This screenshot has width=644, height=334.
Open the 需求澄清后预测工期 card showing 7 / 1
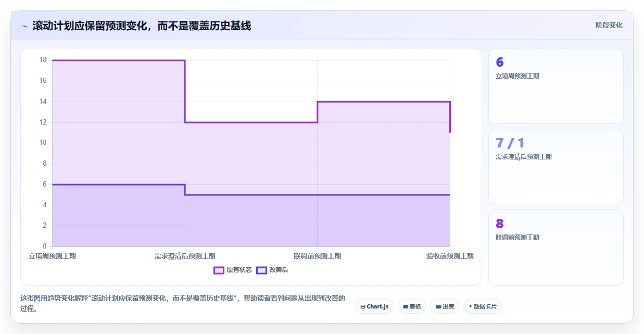coord(555,166)
